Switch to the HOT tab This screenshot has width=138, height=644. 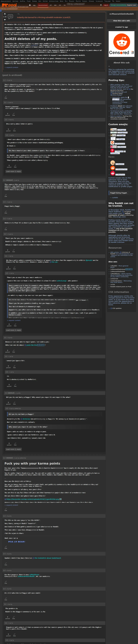pos(51,5)
